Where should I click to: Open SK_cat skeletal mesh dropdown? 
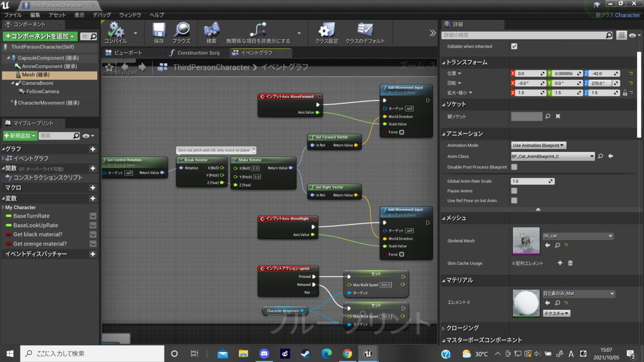(577, 236)
